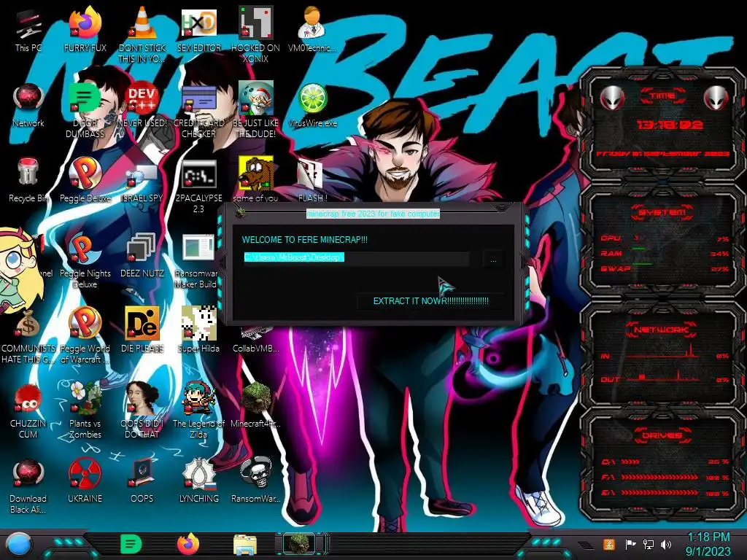Open the Action Center flag tray icon
Screen dimensions: 747x560
pos(630,544)
